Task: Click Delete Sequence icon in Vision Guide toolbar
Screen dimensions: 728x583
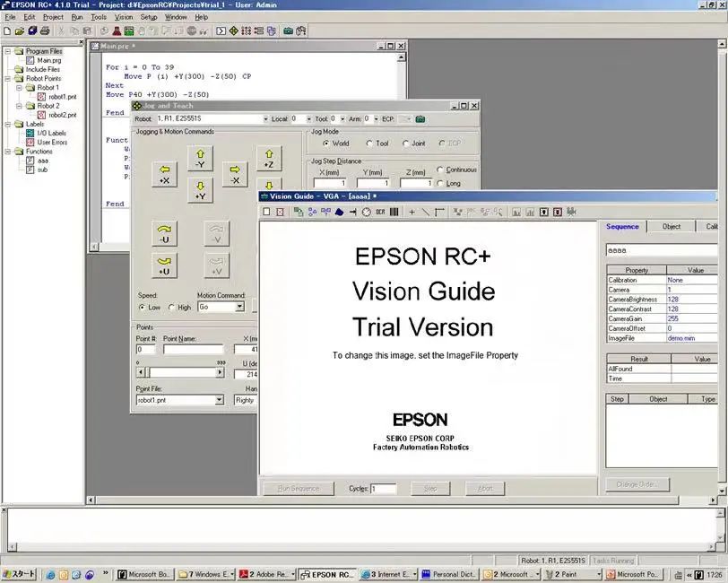Action: [x=280, y=212]
